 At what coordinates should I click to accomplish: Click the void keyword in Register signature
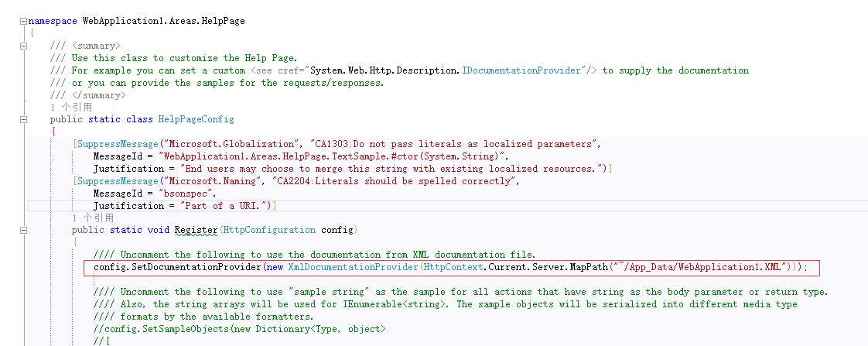point(159,230)
